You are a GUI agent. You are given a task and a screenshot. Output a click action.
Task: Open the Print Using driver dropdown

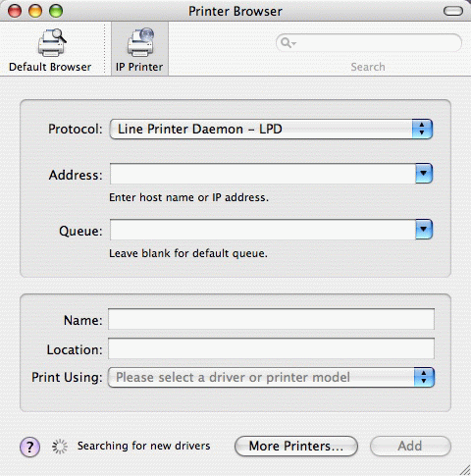[271, 377]
